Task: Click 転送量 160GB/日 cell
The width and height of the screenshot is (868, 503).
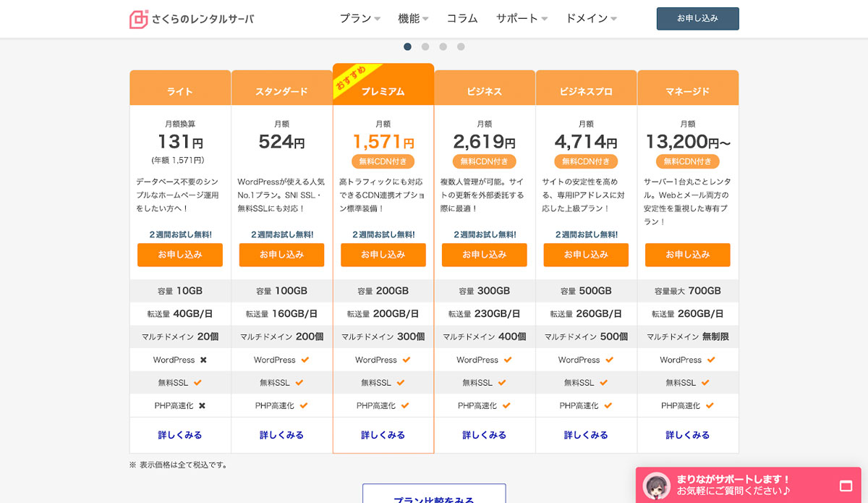Action: click(281, 314)
